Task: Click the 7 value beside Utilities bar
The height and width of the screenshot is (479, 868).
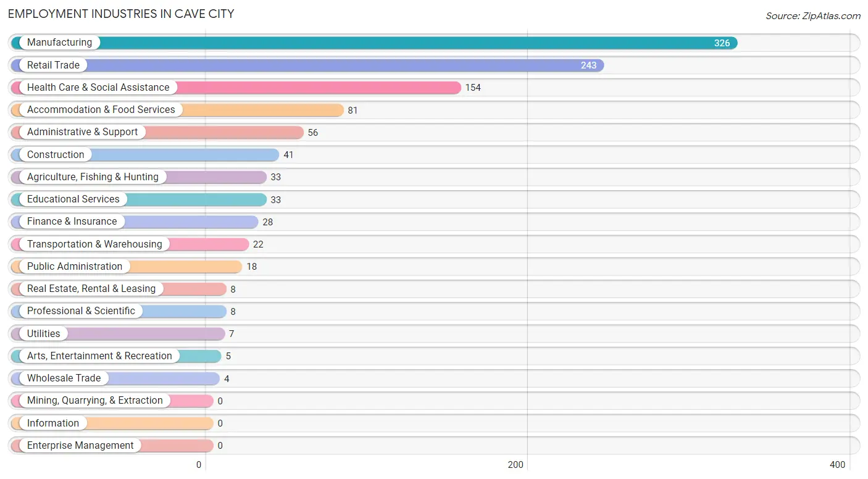Action: (232, 334)
